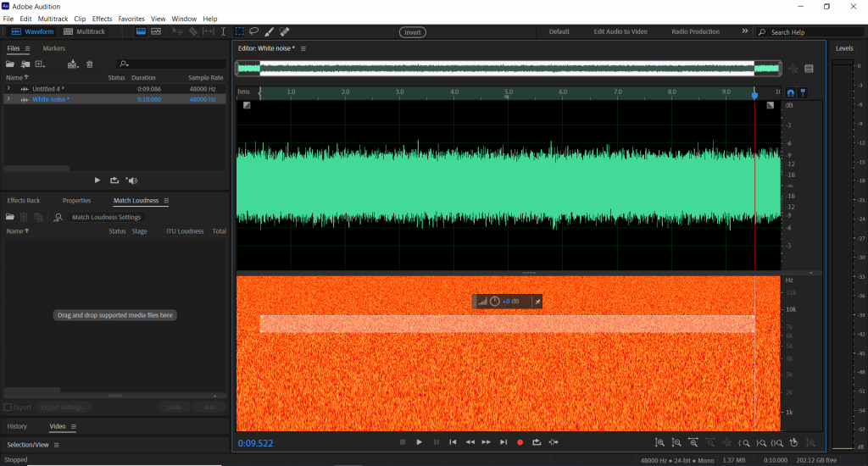868x466 pixels.
Task: Switch to the Effects Rack tab
Action: (x=24, y=201)
